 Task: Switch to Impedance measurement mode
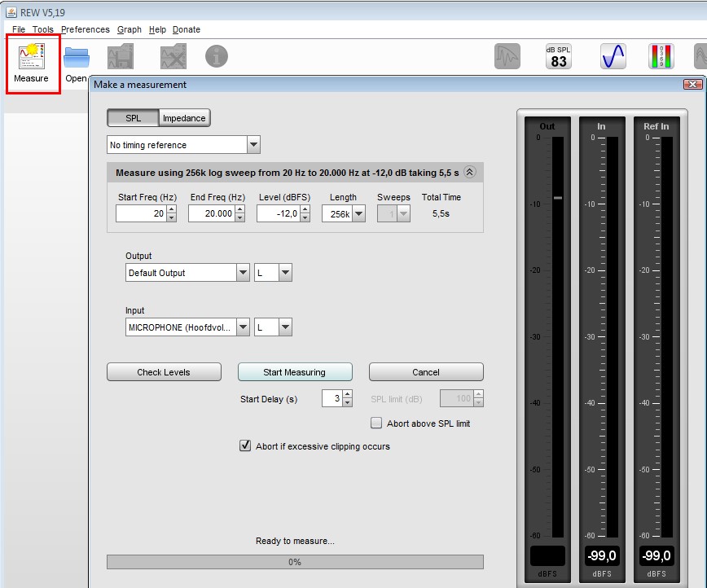click(184, 118)
